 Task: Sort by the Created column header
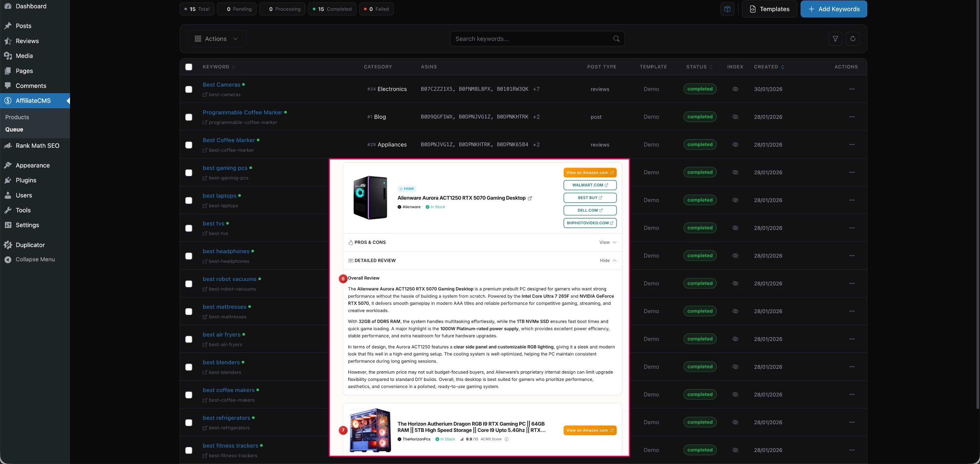[769, 67]
